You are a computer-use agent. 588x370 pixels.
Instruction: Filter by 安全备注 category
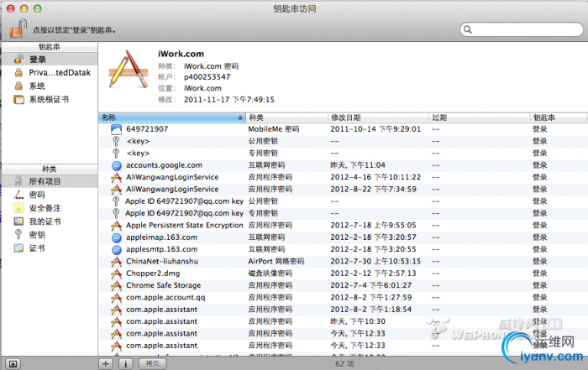click(x=50, y=208)
